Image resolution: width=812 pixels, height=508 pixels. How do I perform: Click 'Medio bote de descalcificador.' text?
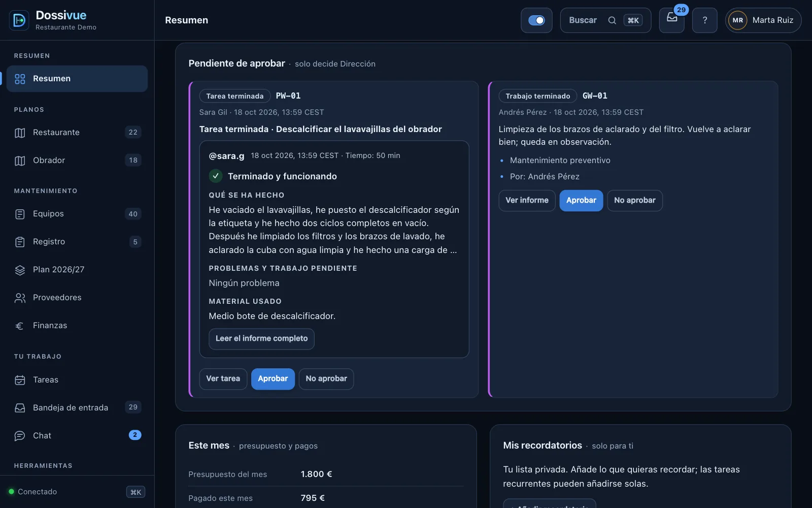point(272,316)
